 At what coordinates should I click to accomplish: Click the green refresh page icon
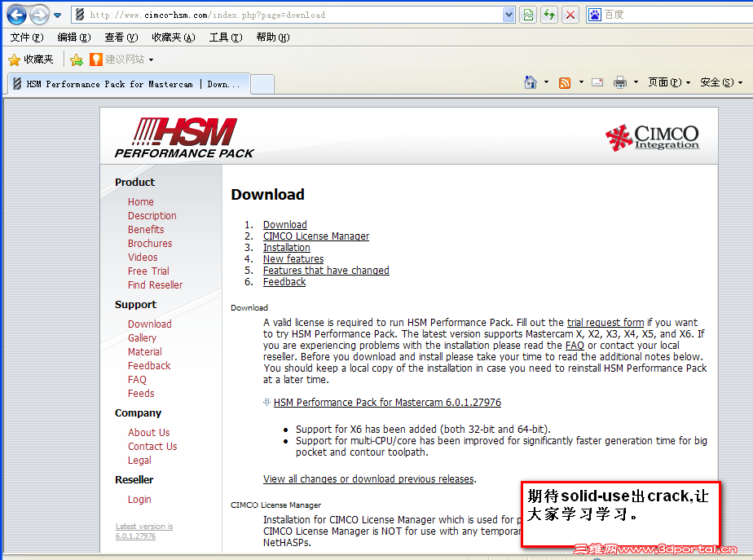(x=549, y=15)
